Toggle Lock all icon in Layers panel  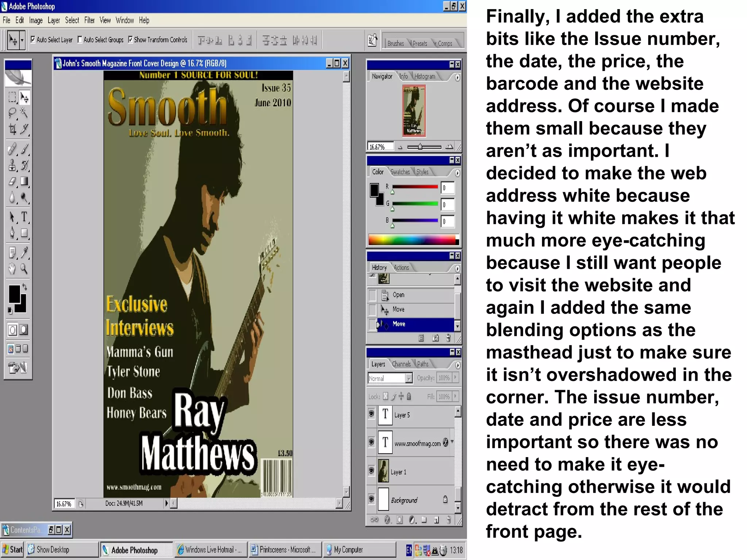pos(409,396)
